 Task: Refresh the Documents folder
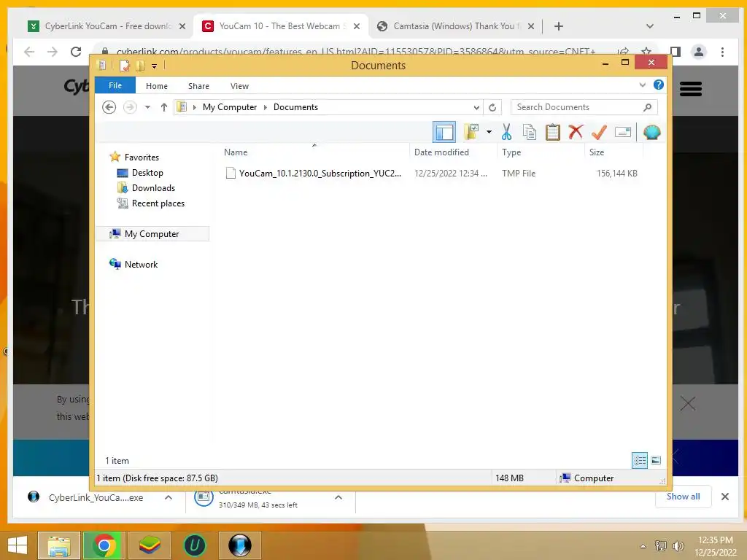point(492,107)
